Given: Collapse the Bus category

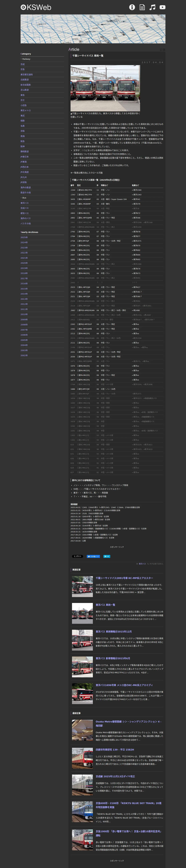Looking at the screenshot, I should pyautogui.click(x=23, y=198).
